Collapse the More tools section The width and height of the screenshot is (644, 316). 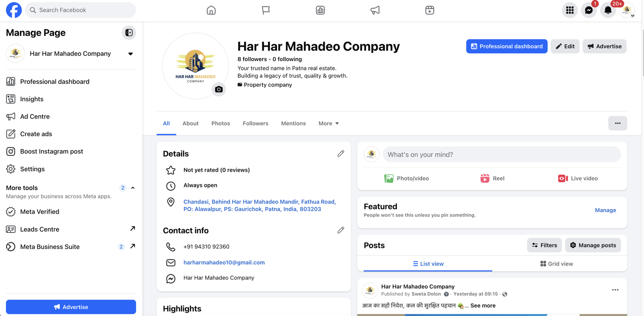pos(133,188)
